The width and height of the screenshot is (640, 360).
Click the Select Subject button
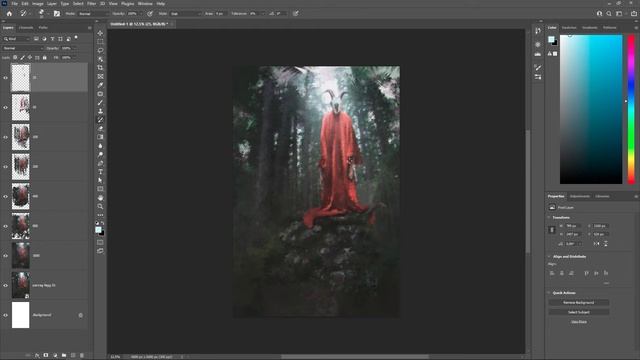pos(579,312)
